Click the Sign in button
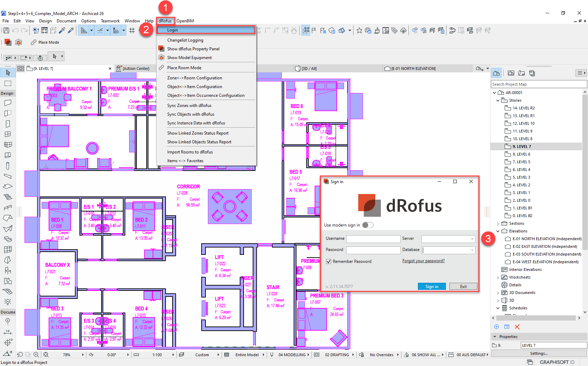Screen dimensions: 588x366 pyautogui.click(x=432, y=286)
